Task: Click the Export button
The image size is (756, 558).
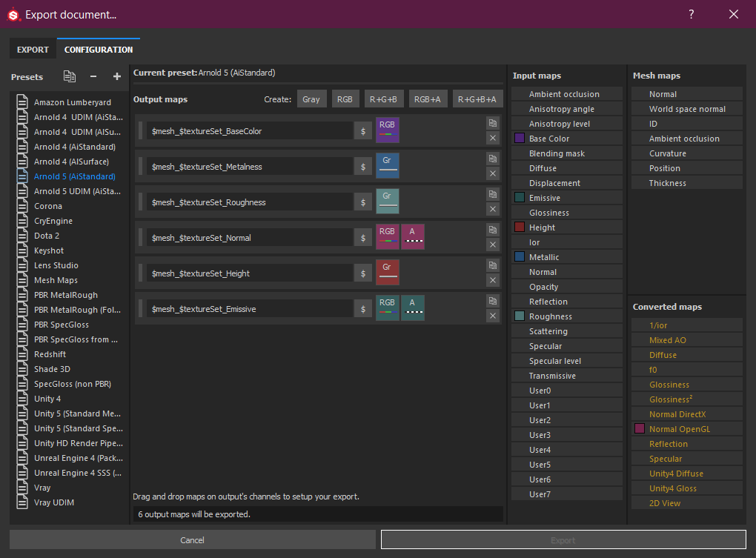Action: point(563,540)
